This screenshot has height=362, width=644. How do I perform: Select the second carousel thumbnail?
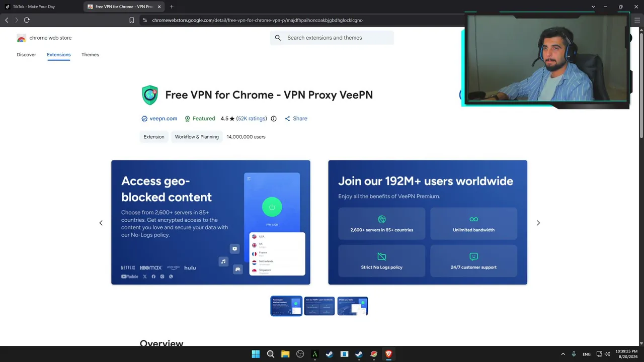tap(319, 306)
